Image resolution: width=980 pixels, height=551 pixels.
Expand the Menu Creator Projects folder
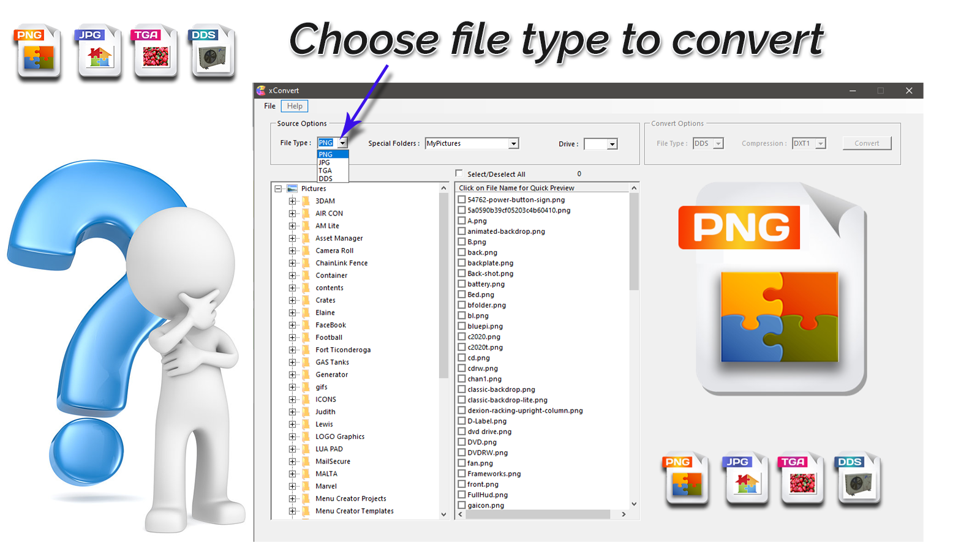click(x=292, y=498)
